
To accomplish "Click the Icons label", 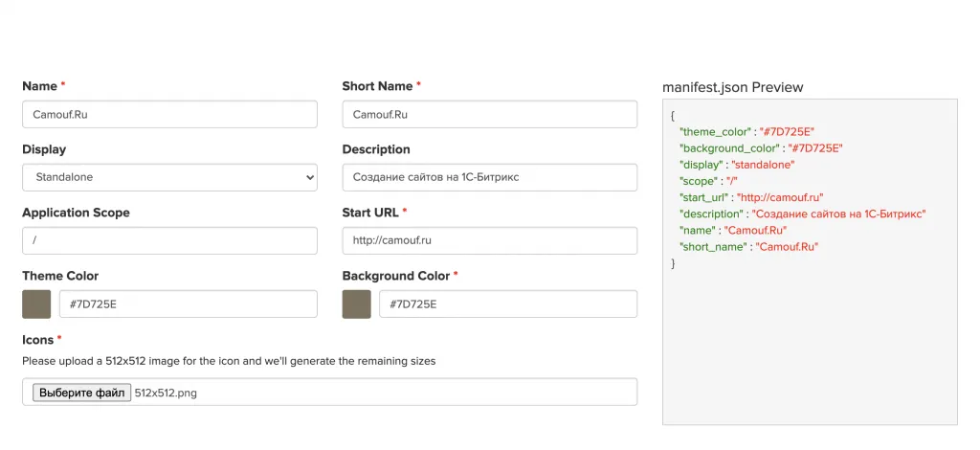I will (x=42, y=340).
